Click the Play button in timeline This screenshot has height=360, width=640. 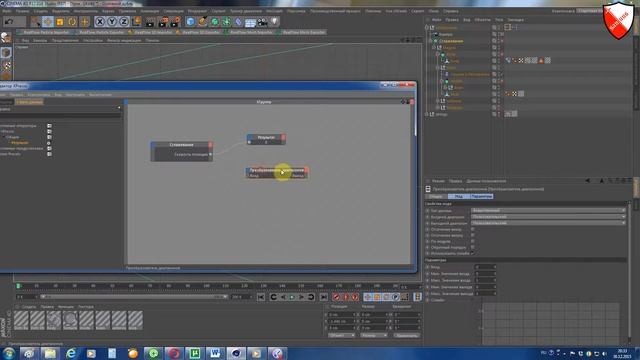point(292,297)
